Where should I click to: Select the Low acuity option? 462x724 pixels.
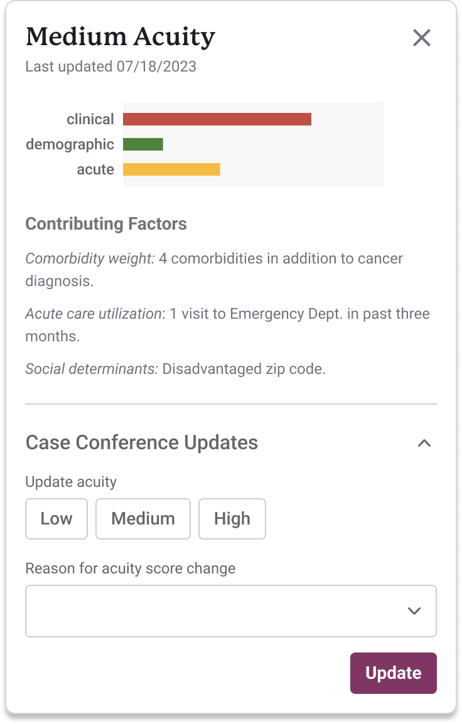pyautogui.click(x=56, y=519)
